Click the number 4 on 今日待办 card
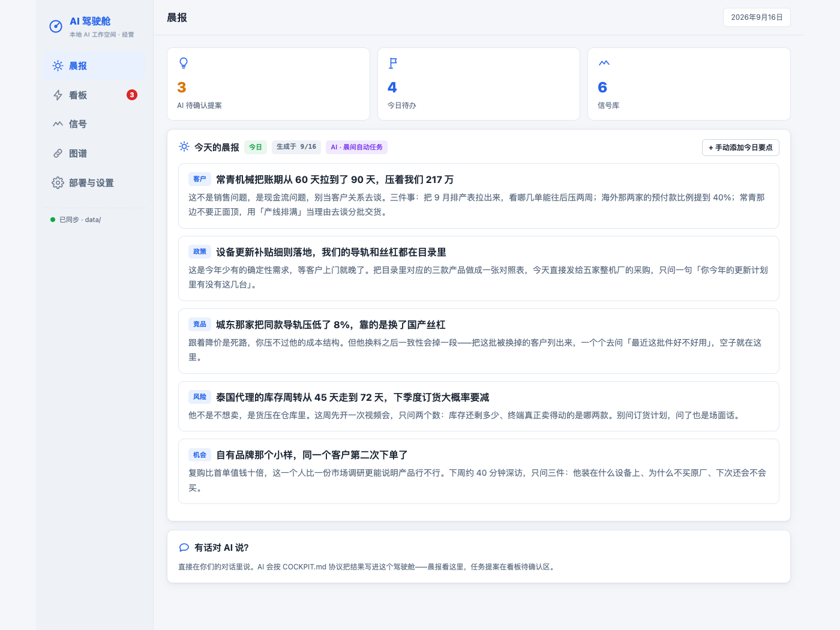This screenshot has width=840, height=630. 392,88
